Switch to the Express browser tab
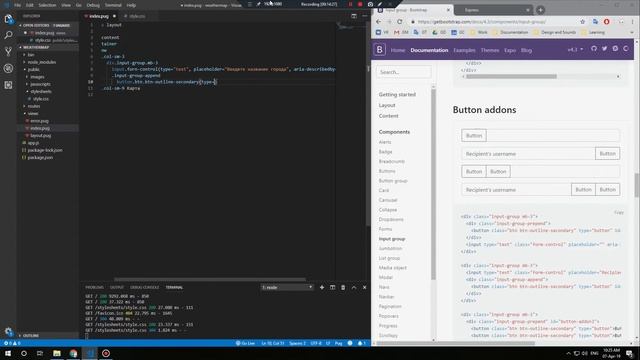Screen dimensions: 640x360 [x=494, y=10]
